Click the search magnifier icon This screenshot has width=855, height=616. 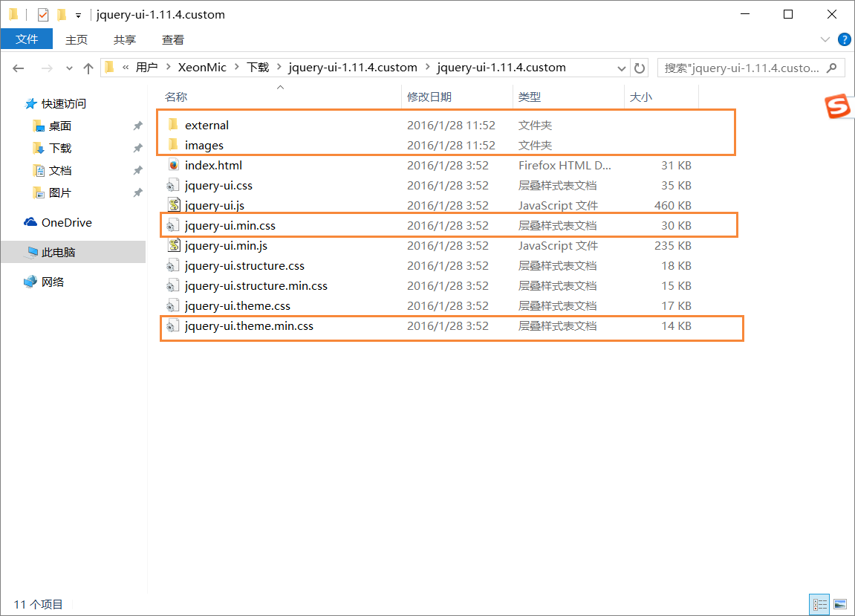832,68
